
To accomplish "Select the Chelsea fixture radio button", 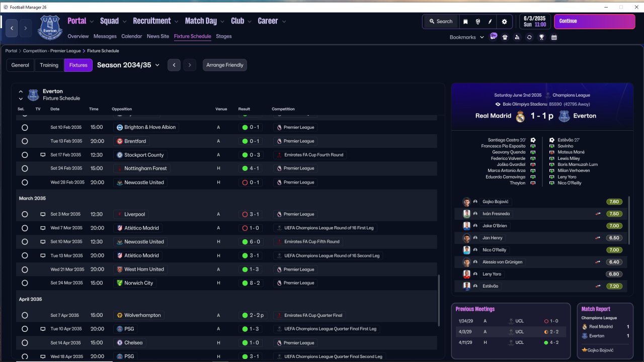I will click(x=25, y=343).
